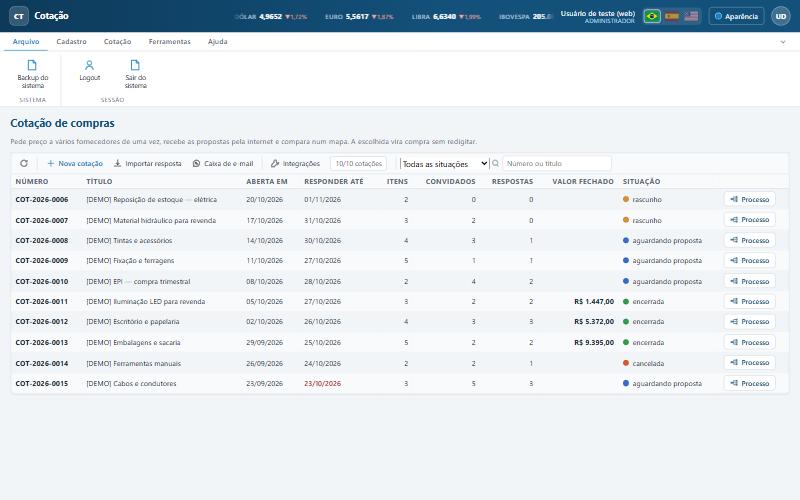
Task: Collapse the ribbon with chevron
Action: click(783, 42)
